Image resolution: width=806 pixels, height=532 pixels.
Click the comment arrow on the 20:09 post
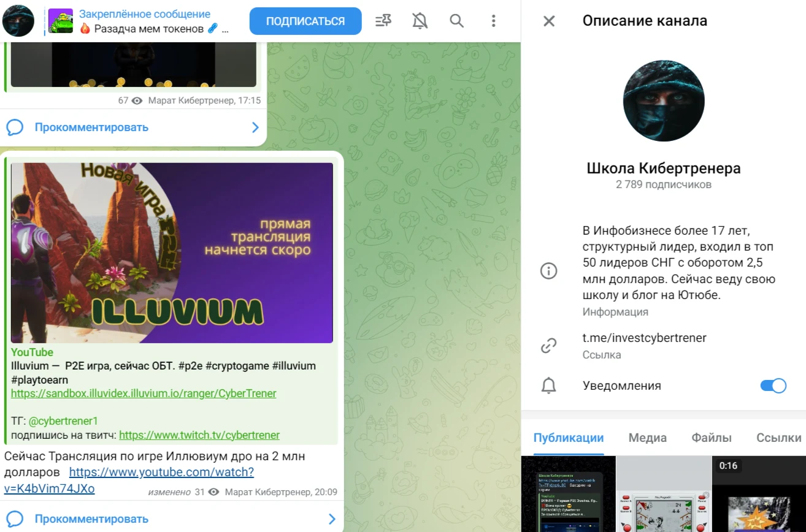332,519
